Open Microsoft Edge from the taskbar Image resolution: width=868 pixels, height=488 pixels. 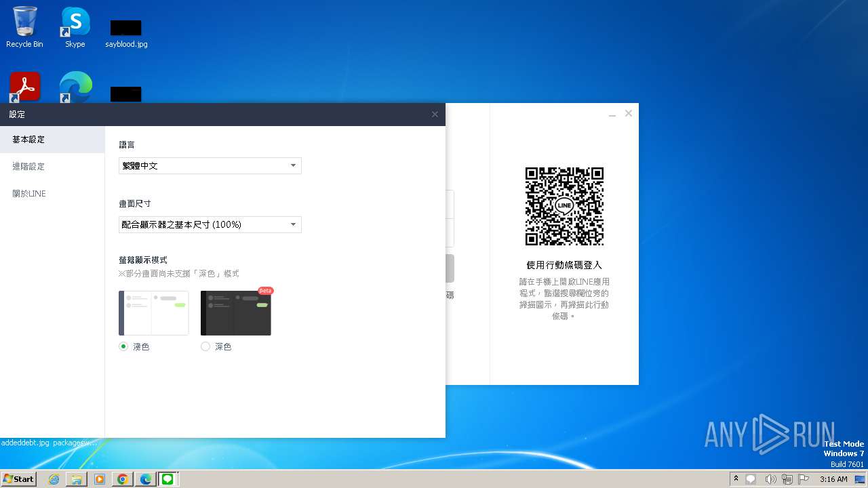tap(146, 479)
